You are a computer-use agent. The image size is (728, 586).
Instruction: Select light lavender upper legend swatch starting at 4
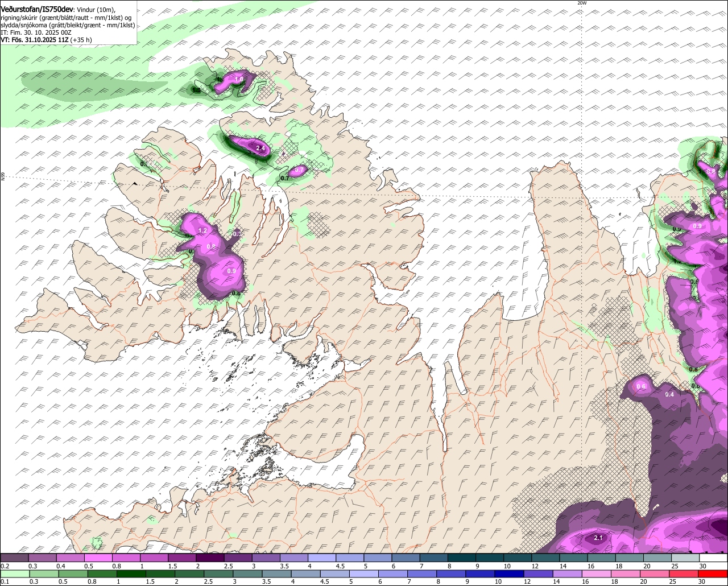pos(322,558)
